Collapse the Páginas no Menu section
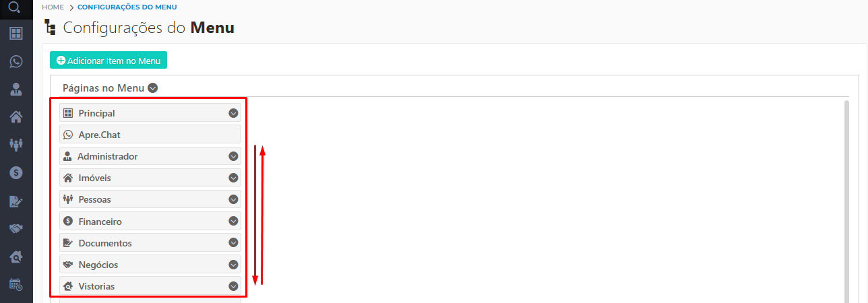This screenshot has width=868, height=303. 153,88
